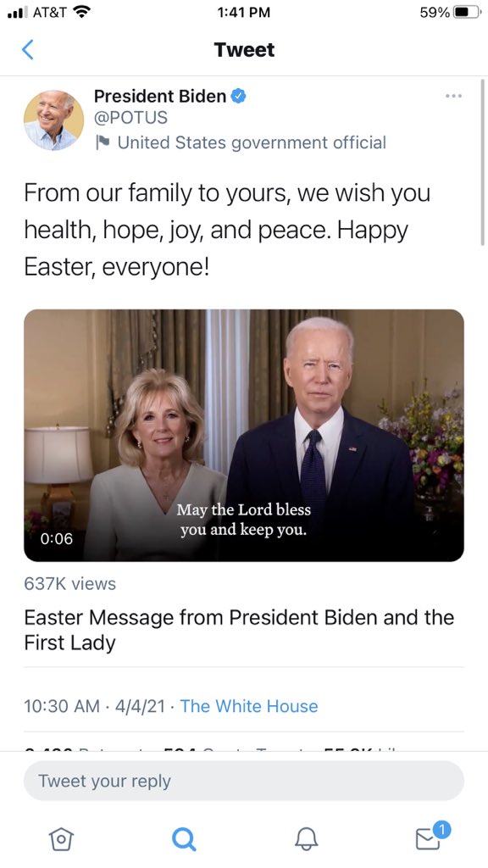Open the Notifications bell tab
Screen dimensions: 488x868
coord(306,839)
